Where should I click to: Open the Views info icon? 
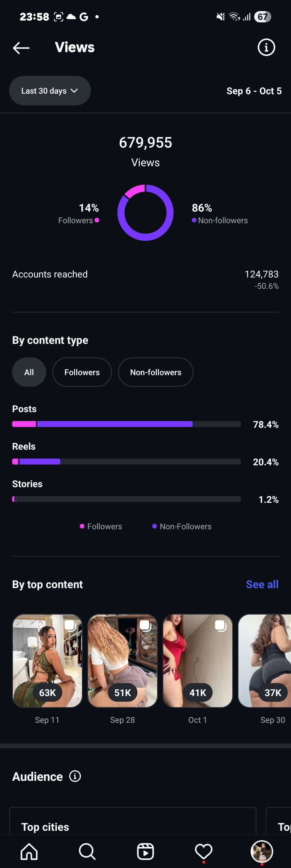266,48
